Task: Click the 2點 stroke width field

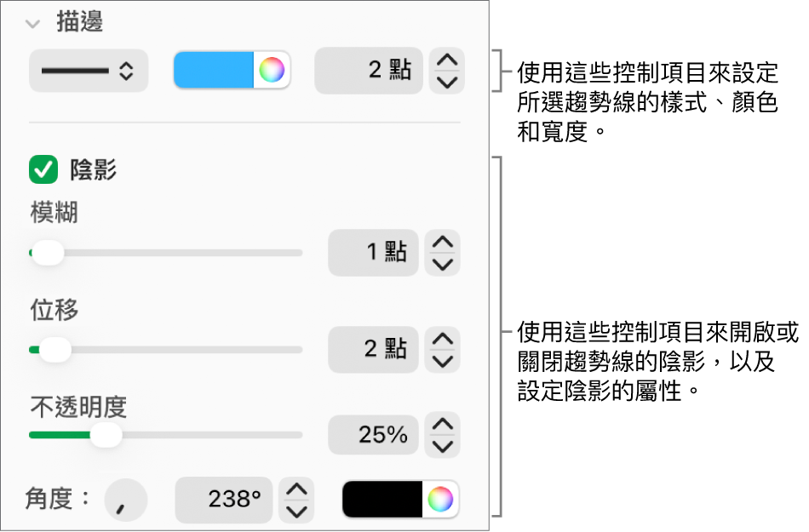Action: click(368, 71)
